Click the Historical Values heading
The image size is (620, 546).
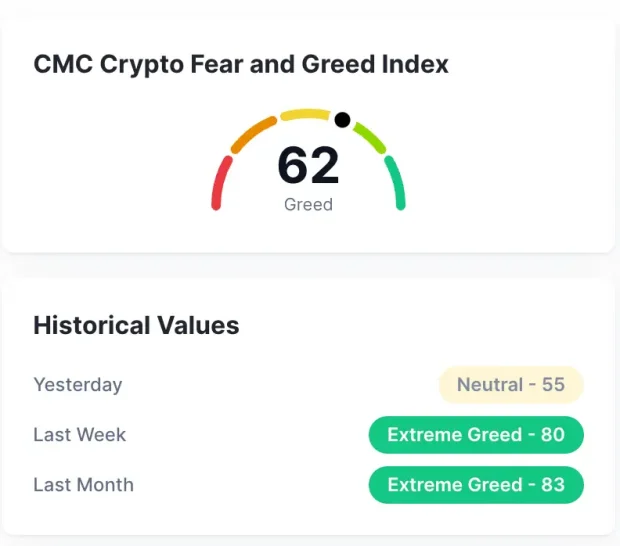tap(136, 325)
